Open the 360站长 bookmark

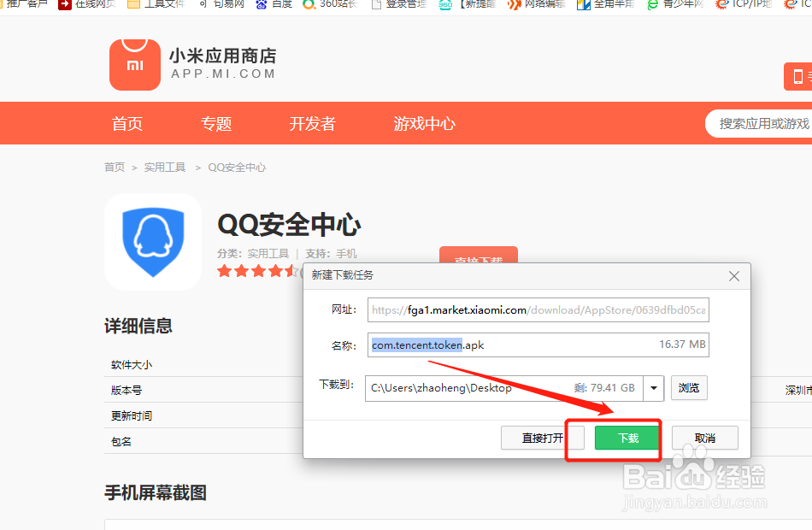point(331,4)
